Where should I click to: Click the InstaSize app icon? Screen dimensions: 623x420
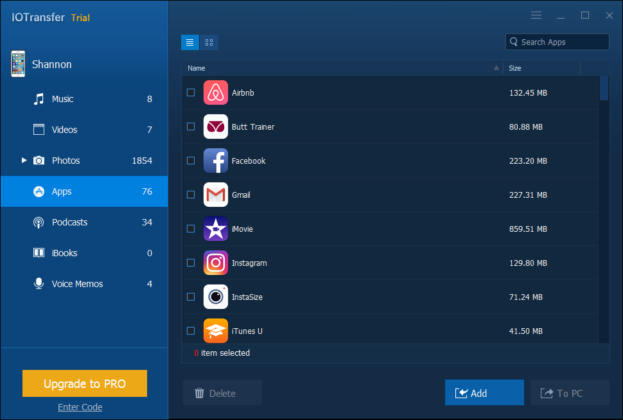point(216,297)
